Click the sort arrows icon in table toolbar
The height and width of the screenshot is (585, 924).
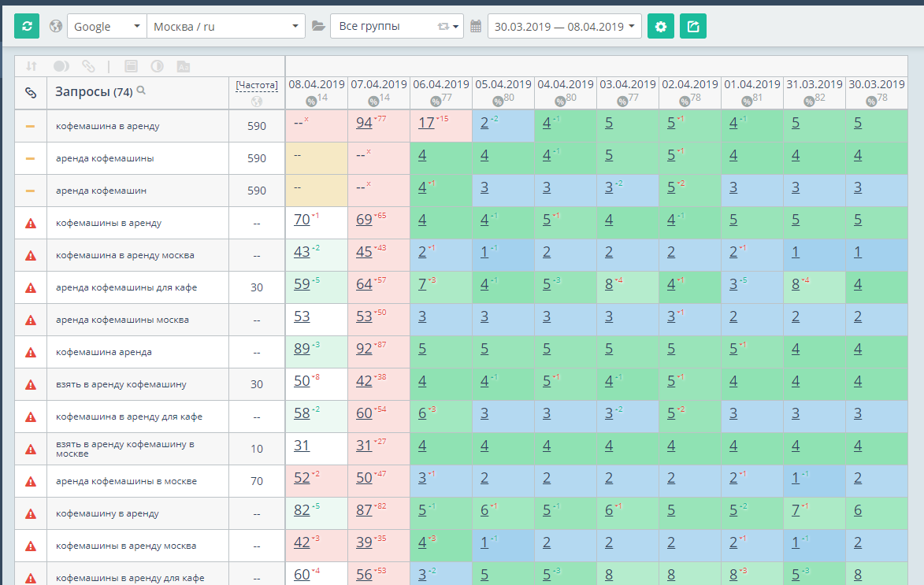pos(32,67)
